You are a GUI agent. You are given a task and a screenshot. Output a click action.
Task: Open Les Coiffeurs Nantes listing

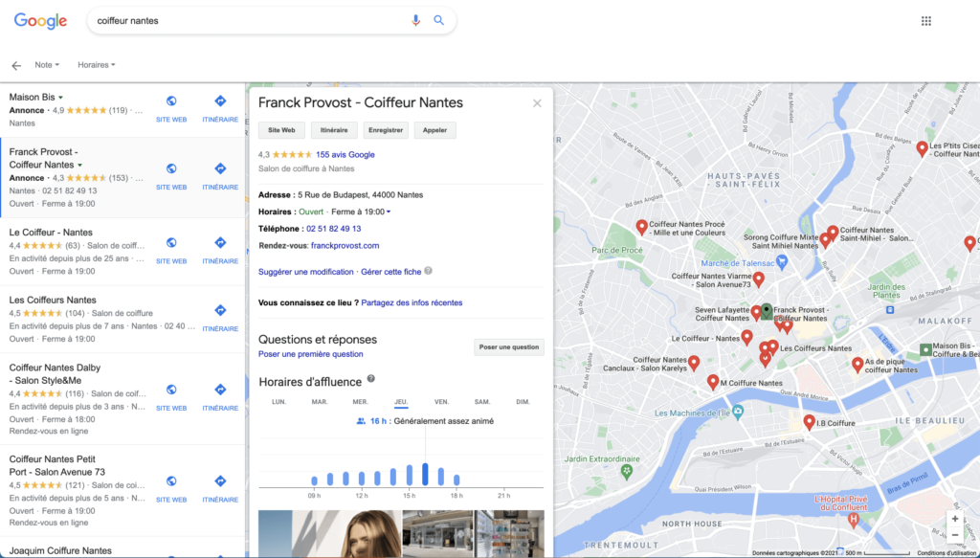(x=52, y=300)
